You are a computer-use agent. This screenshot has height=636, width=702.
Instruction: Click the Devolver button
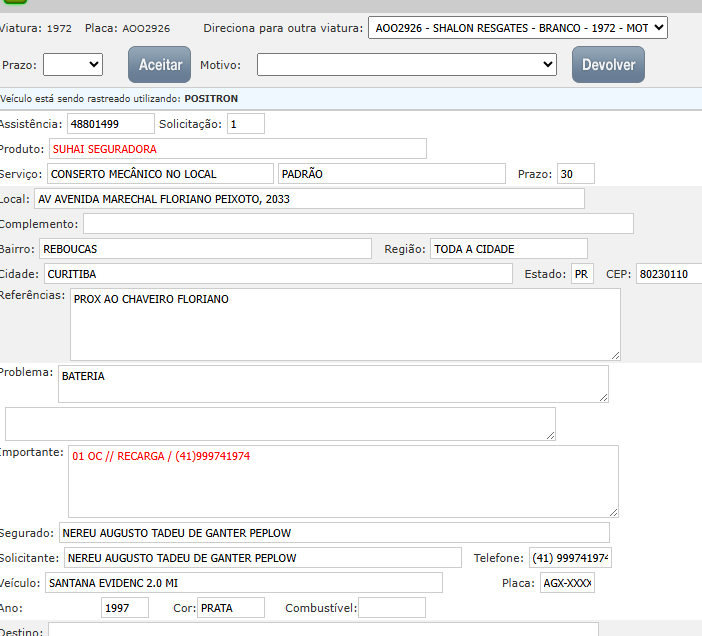pyautogui.click(x=608, y=65)
